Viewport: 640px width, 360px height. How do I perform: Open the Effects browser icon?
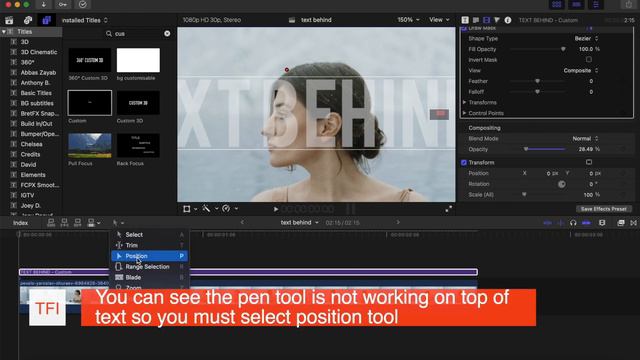(621, 223)
